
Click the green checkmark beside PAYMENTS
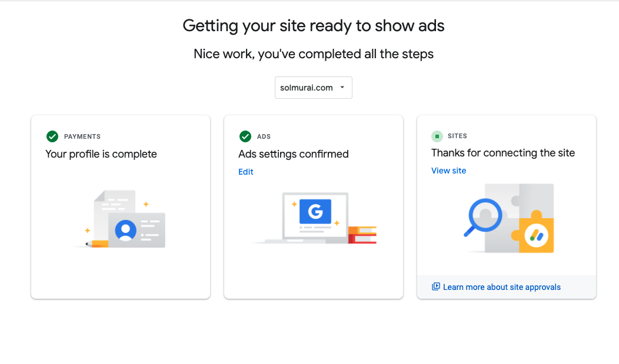pos(52,136)
